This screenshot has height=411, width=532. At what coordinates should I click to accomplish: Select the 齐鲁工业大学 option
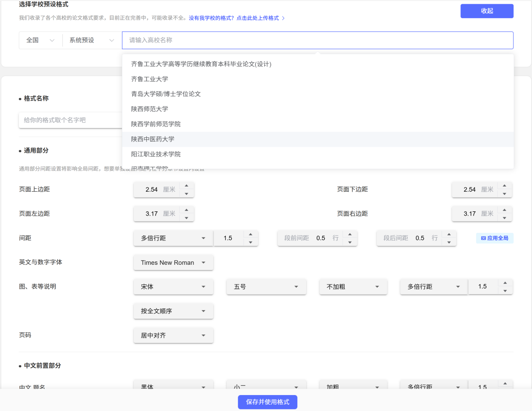318,79
